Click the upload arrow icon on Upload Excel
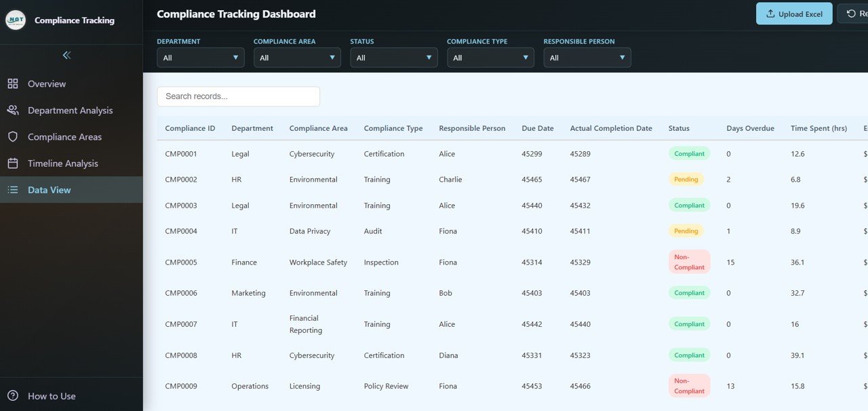The image size is (868, 411). click(770, 13)
